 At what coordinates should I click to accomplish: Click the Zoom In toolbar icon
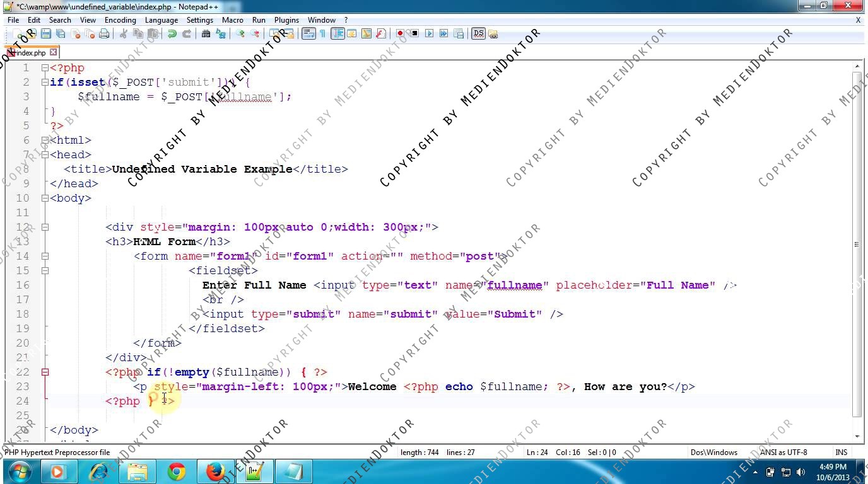point(240,34)
